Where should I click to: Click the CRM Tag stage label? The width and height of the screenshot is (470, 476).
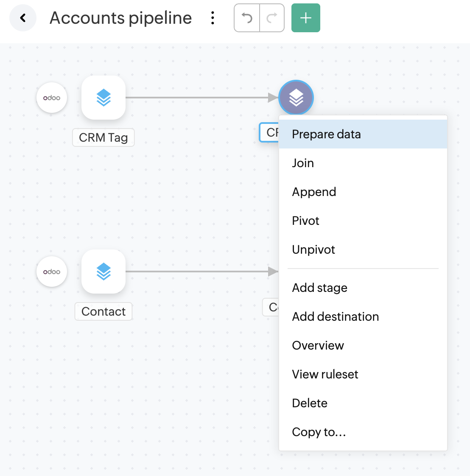(103, 137)
